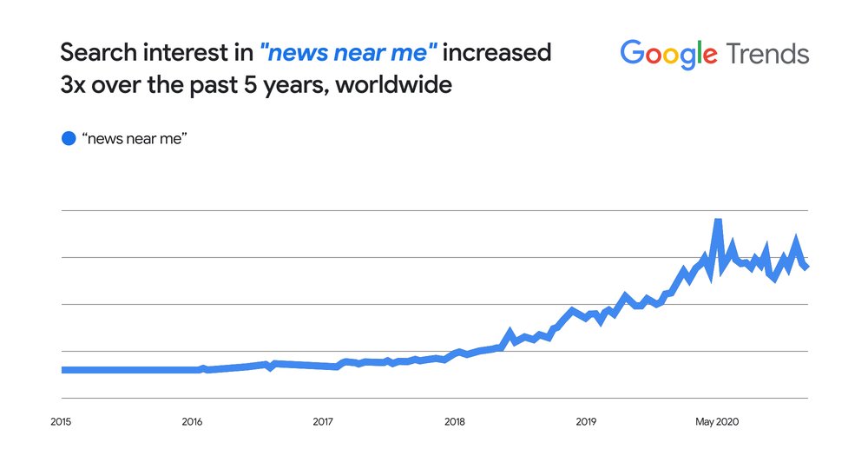The height and width of the screenshot is (469, 868).
Task: Click the 2017 axis label
Action: [323, 422]
